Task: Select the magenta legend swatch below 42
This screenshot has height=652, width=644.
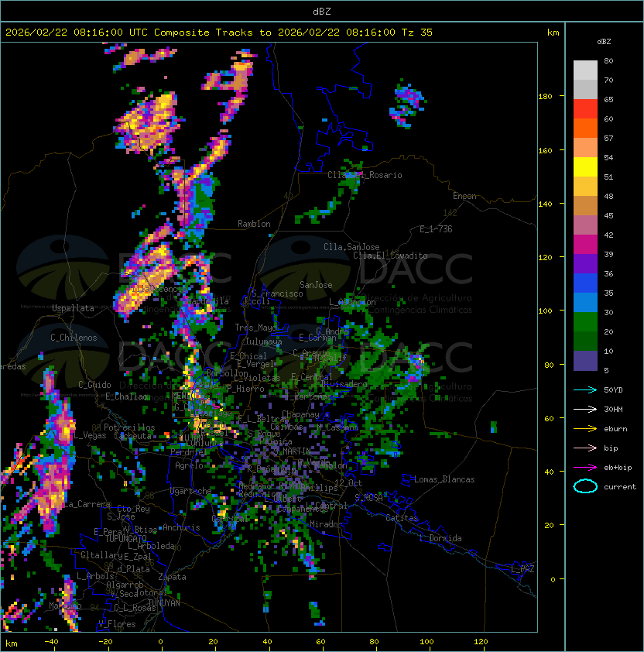Action: [585, 245]
